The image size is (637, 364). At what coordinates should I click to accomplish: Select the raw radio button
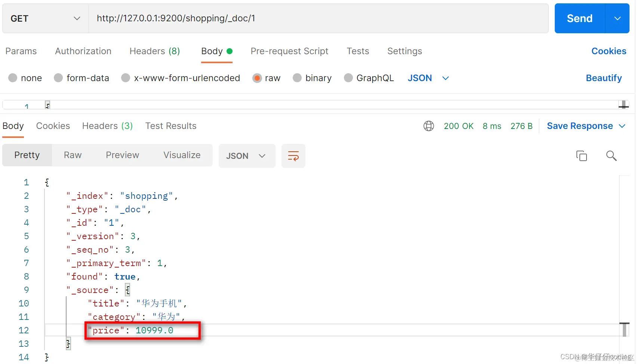pyautogui.click(x=257, y=78)
